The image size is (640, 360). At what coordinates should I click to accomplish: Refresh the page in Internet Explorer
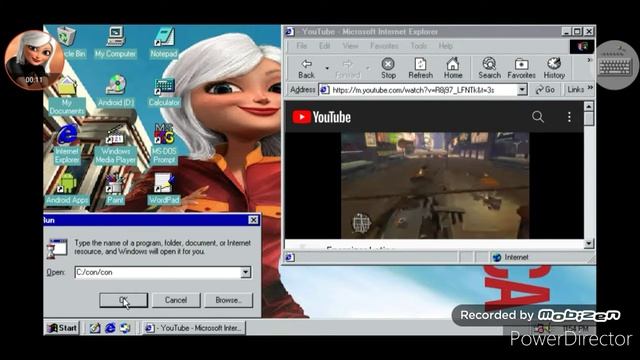pos(420,69)
